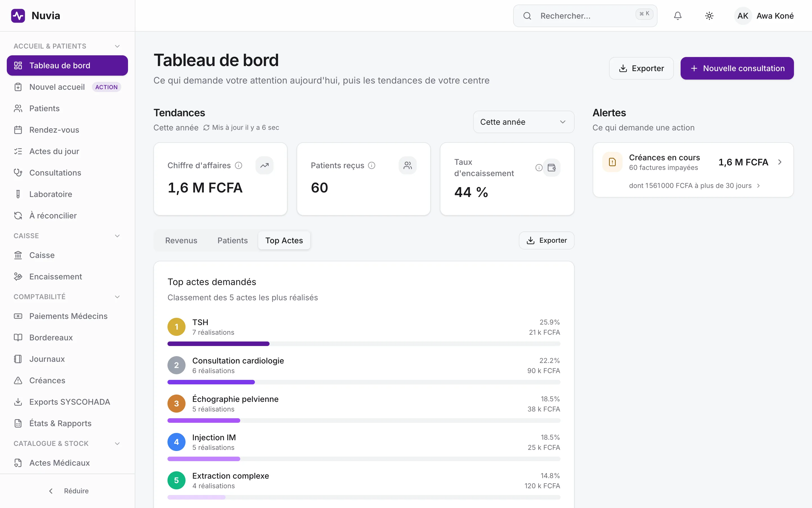Click the Nouvel accueil clipboard icon
812x508 pixels.
pos(18,87)
